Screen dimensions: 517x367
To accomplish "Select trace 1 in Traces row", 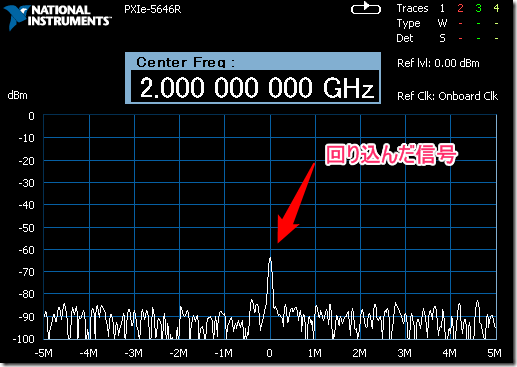I will pos(442,8).
